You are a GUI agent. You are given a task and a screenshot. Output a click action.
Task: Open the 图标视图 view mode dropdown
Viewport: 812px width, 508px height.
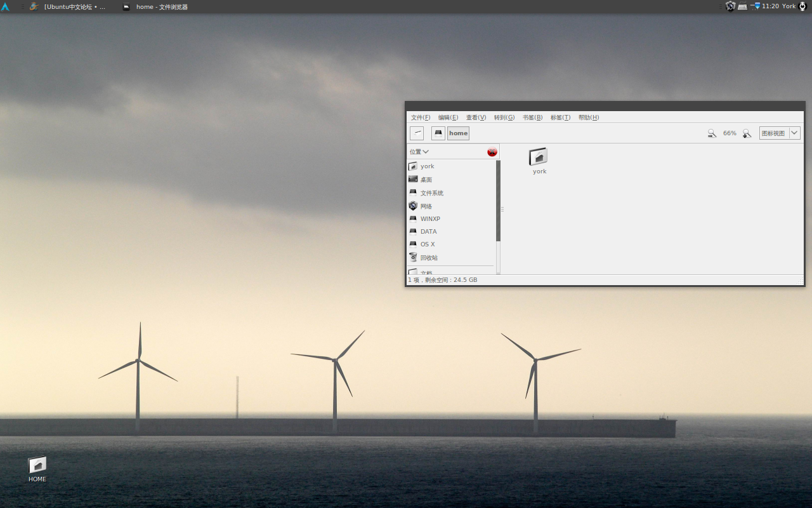(780, 133)
